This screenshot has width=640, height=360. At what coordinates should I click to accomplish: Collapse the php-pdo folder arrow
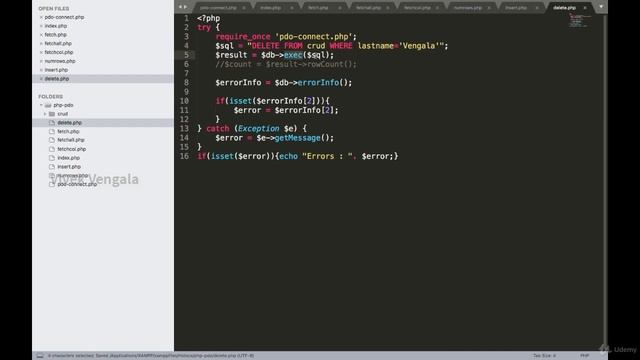(41, 105)
